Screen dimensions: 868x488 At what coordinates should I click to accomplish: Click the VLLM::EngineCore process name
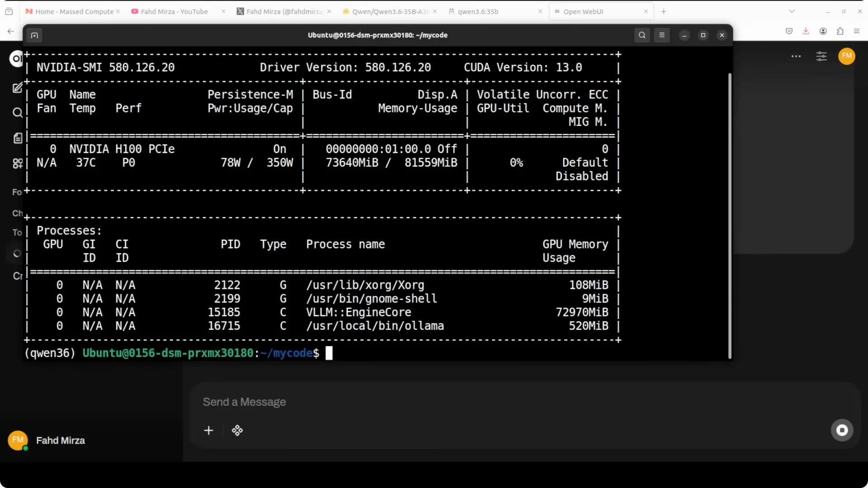point(359,312)
